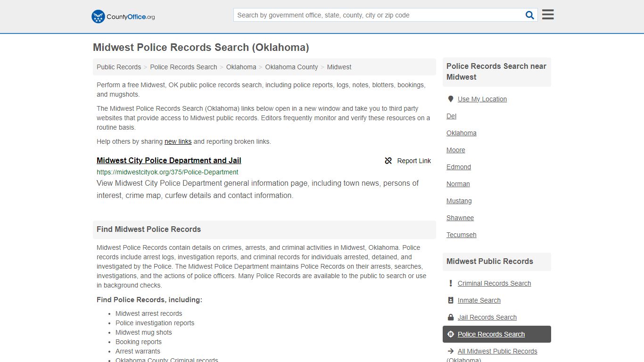Open Inmate Search link
The image size is (644, 362).
pos(479,300)
